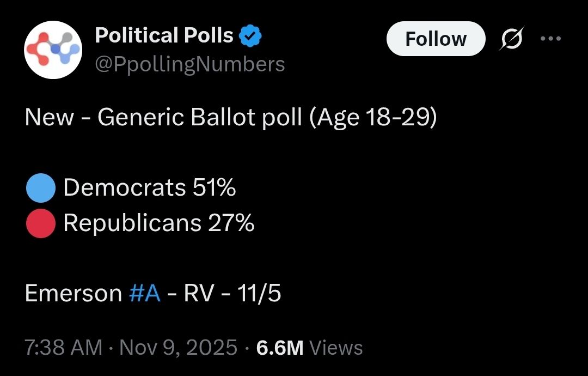
Task: Click the blue circle beside Democrats
Action: [40, 188]
